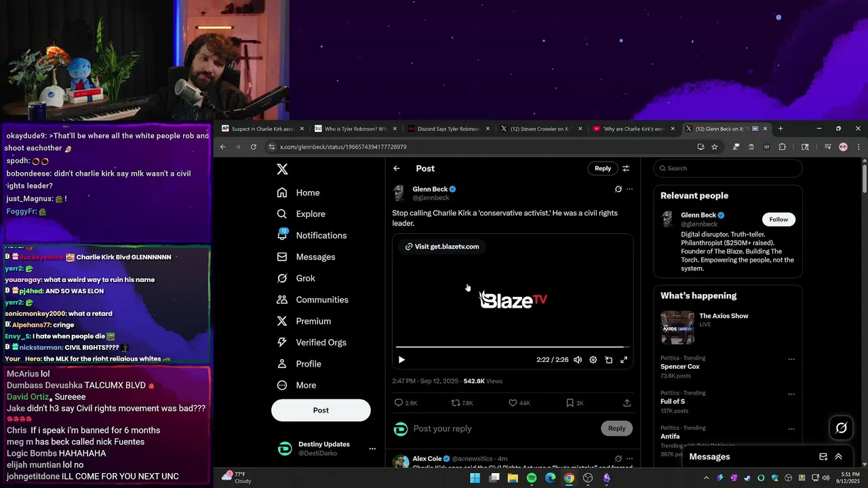
Task: Like the post with 44K likes
Action: (x=519, y=403)
